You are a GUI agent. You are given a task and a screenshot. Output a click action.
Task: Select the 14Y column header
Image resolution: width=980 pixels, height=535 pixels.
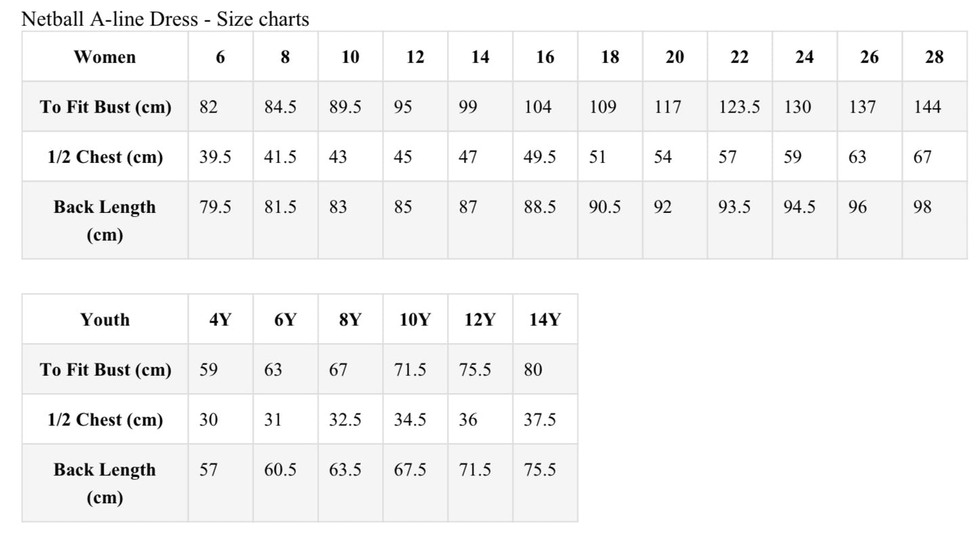coord(545,319)
